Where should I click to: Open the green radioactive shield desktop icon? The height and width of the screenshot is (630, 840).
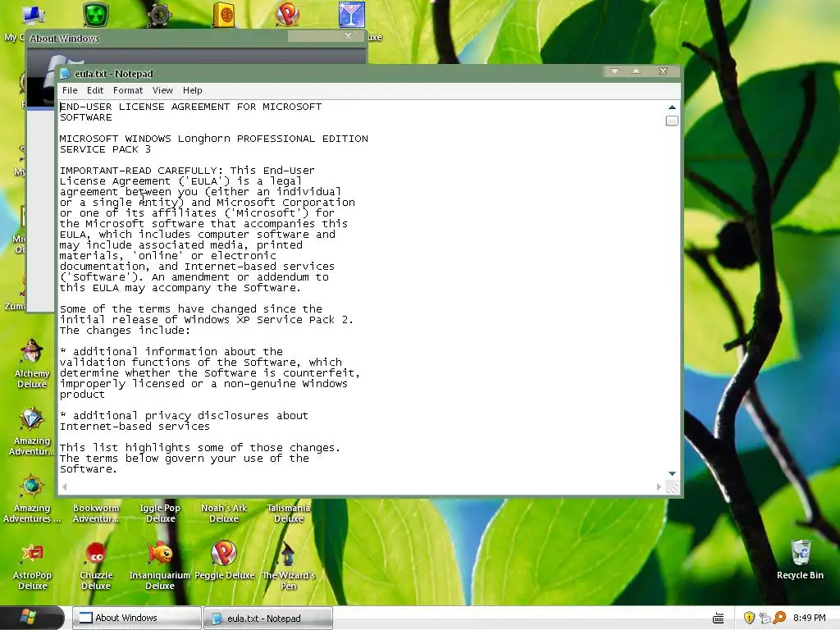(x=96, y=14)
